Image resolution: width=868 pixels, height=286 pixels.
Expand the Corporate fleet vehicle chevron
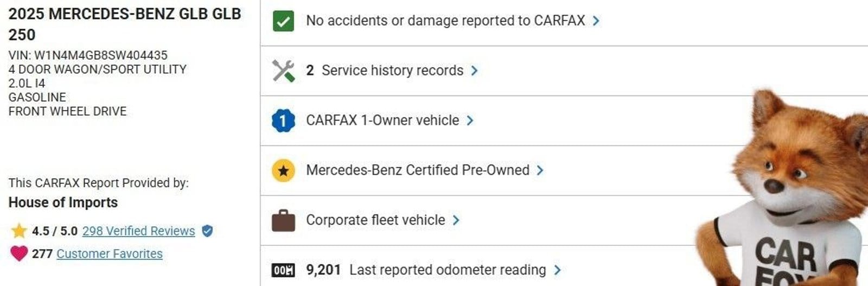[456, 220]
